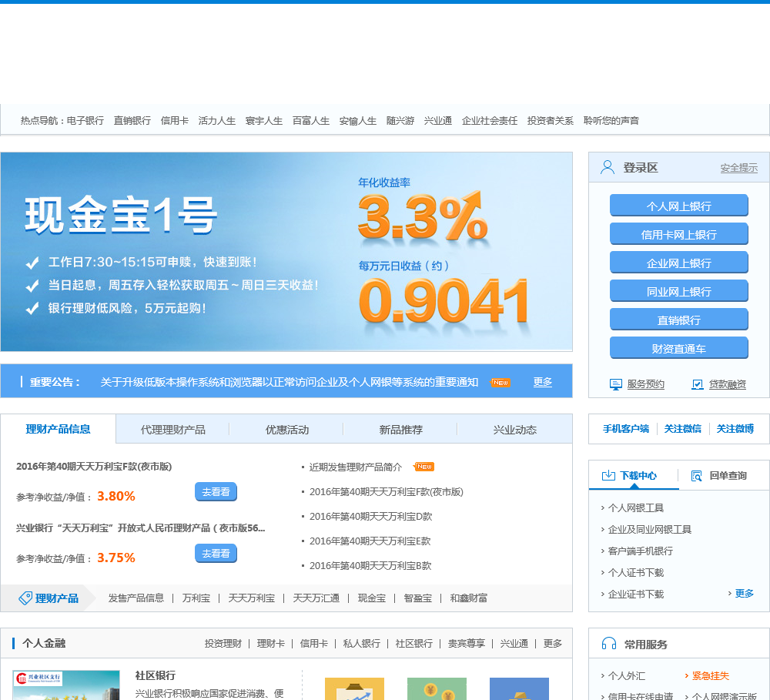The height and width of the screenshot is (700, 770).
Task: Click the login area user icon
Action: point(608,168)
